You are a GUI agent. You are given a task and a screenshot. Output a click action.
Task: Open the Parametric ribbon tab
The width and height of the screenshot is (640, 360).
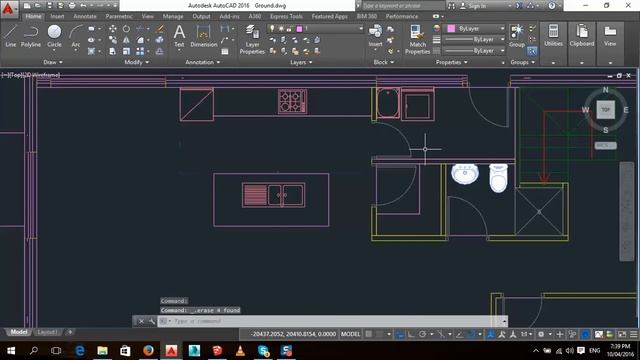(x=119, y=16)
